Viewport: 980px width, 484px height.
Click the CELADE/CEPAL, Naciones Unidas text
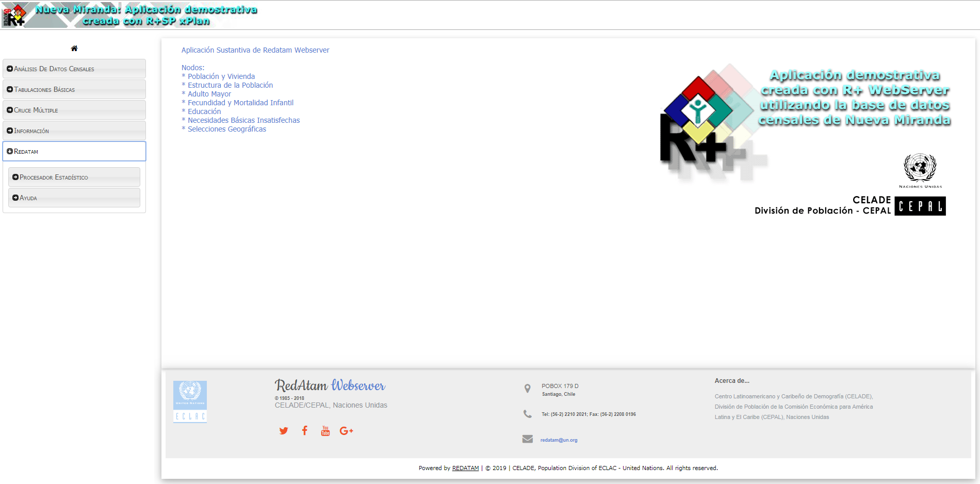[x=331, y=405]
